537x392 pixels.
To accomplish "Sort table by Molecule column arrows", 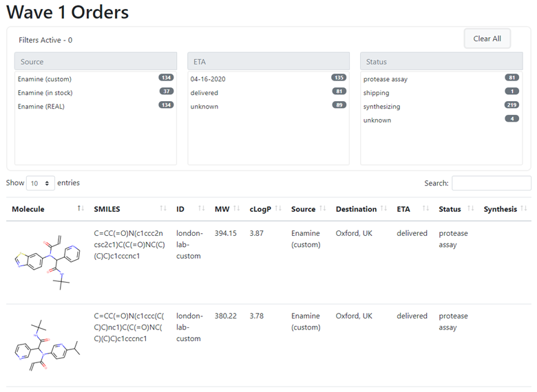I will [81, 209].
